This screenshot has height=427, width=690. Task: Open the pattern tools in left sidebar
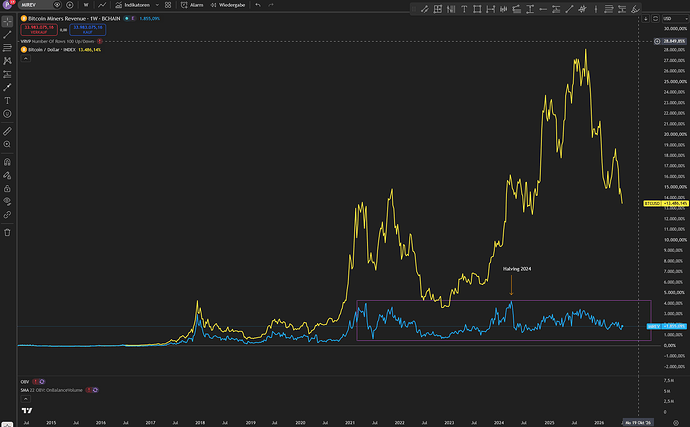pos(7,61)
